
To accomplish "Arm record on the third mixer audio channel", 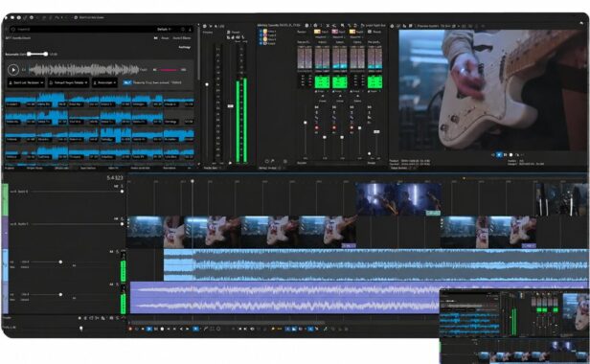I will (x=352, y=128).
